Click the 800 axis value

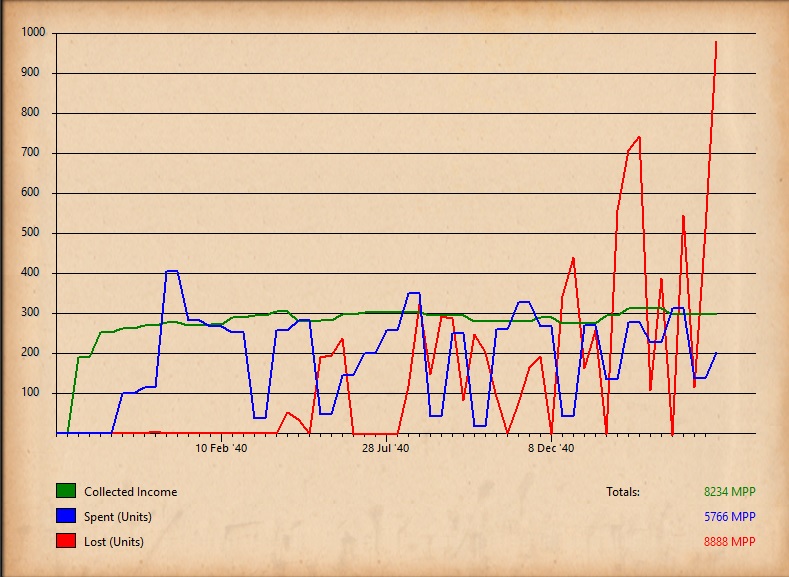point(30,112)
